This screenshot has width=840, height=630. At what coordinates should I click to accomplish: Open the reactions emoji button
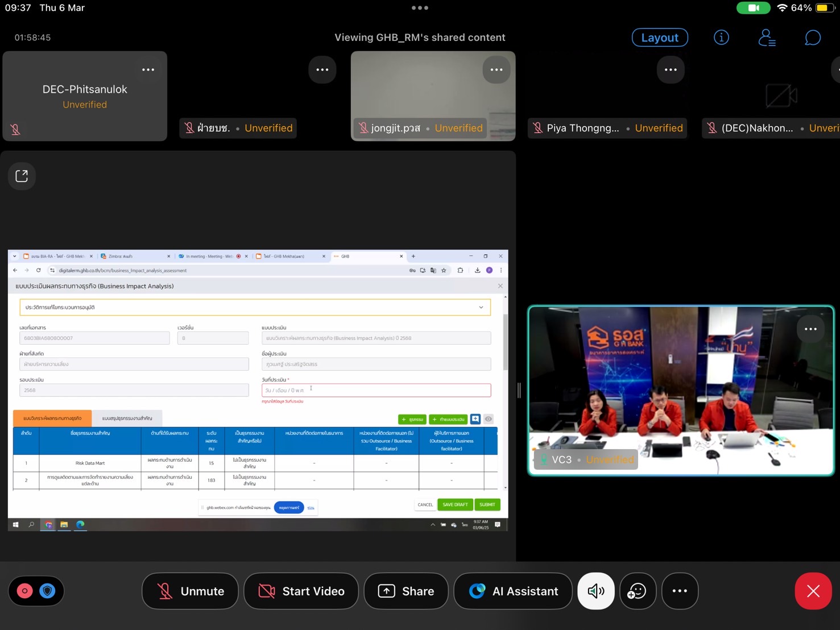click(638, 591)
